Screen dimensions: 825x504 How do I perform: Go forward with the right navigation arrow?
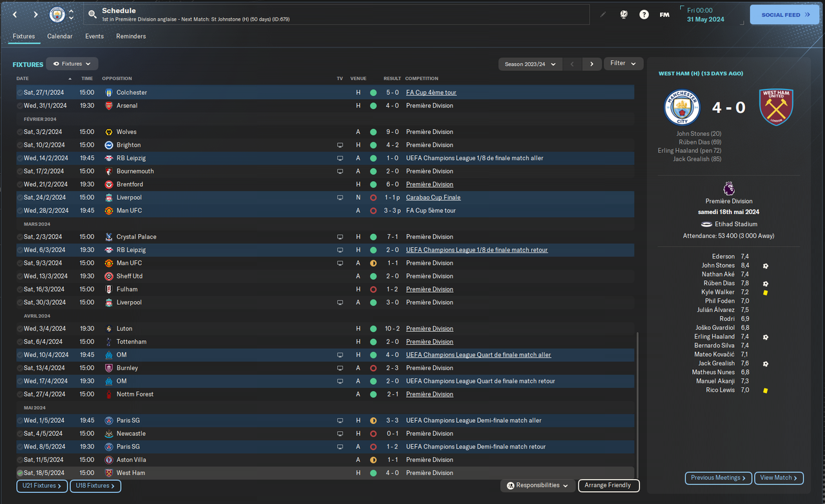[x=35, y=14]
